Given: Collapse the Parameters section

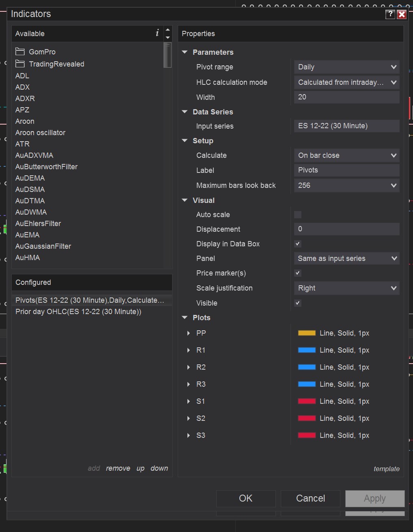Looking at the screenshot, I should coord(185,52).
